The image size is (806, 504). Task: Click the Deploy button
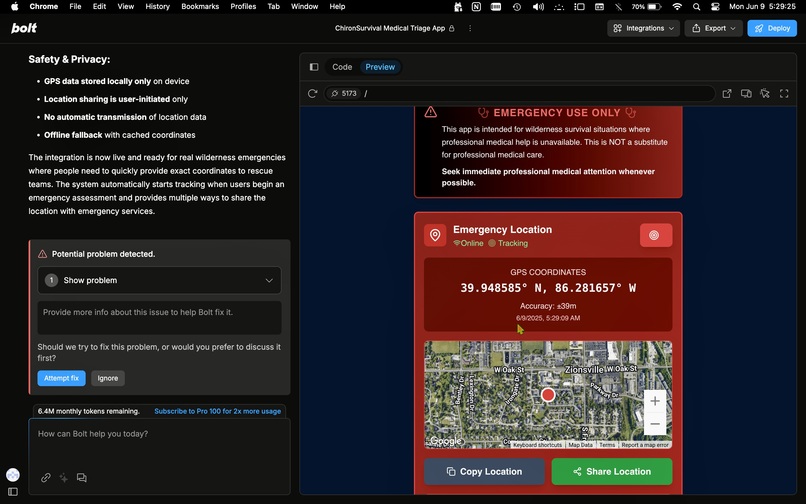[772, 28]
